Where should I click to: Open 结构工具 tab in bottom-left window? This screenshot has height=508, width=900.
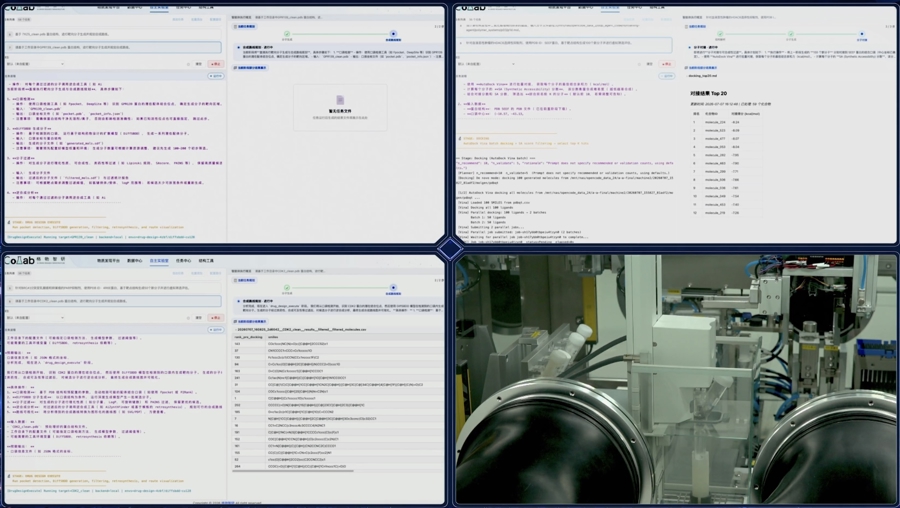point(205,261)
